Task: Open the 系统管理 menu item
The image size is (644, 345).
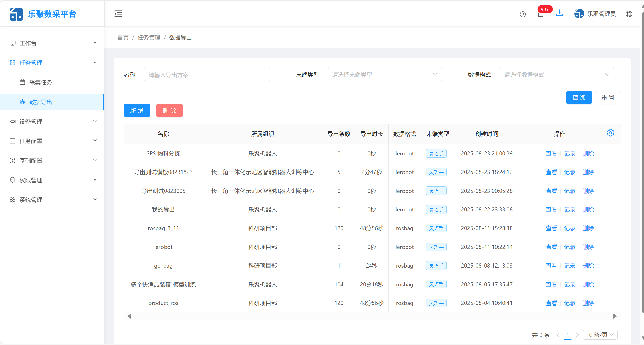Action: pyautogui.click(x=31, y=200)
